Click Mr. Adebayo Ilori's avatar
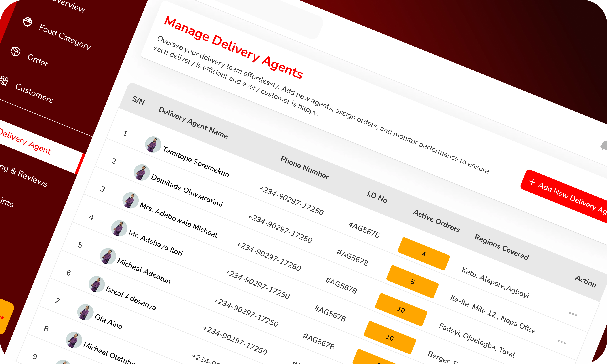607x364 pixels. (119, 228)
